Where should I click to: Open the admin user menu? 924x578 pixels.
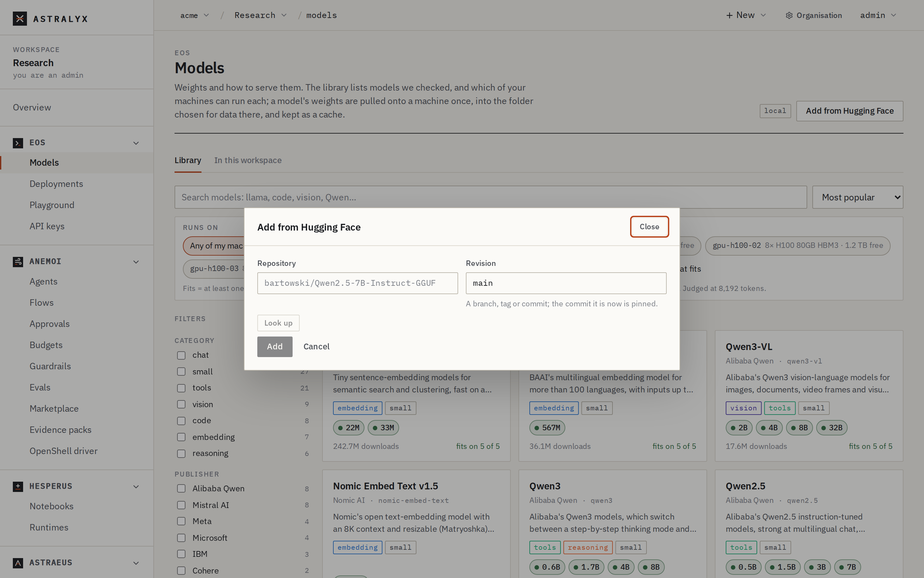tap(878, 15)
